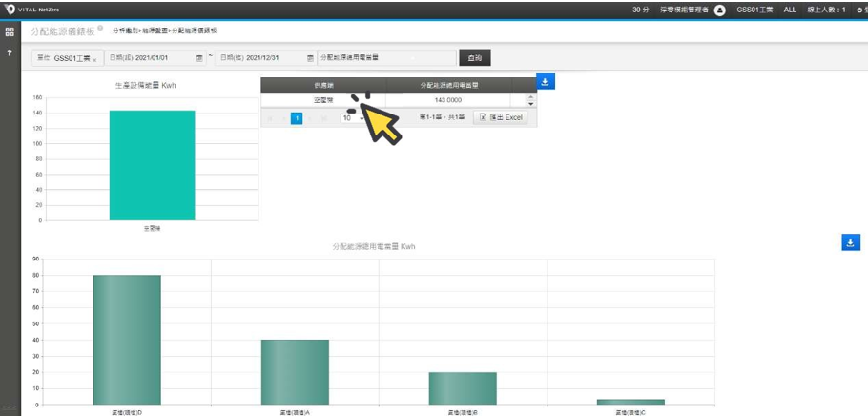Click the teal bar in top chart
This screenshot has width=868, height=416.
152,165
